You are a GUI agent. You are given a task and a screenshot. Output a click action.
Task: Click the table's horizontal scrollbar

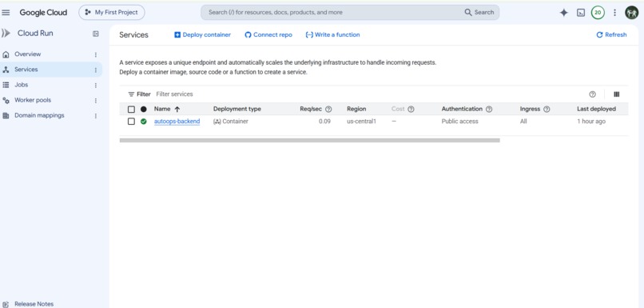[310, 140]
